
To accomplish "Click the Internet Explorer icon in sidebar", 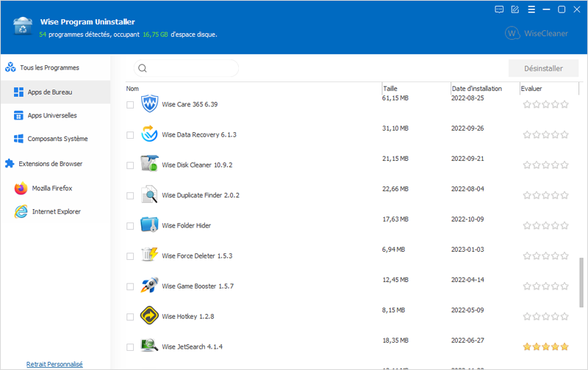I will (21, 211).
